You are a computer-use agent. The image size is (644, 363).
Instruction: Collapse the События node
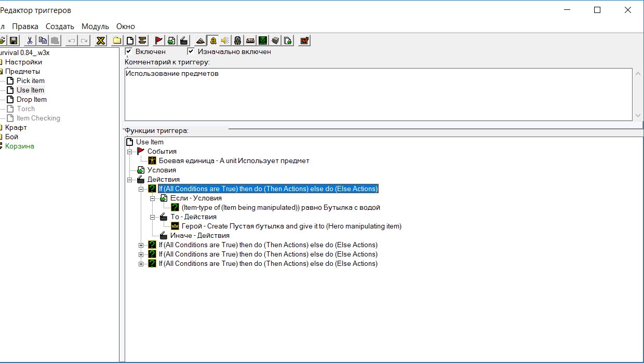click(129, 152)
